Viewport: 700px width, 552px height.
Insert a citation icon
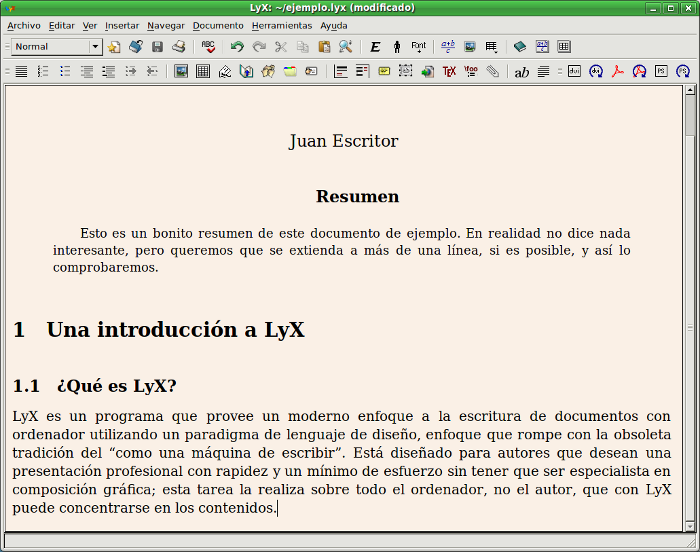(268, 71)
